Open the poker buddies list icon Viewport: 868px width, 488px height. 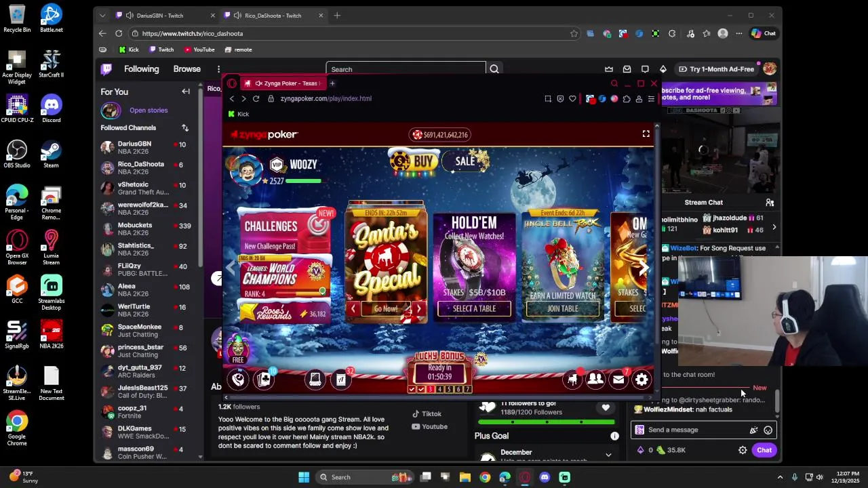click(x=595, y=380)
